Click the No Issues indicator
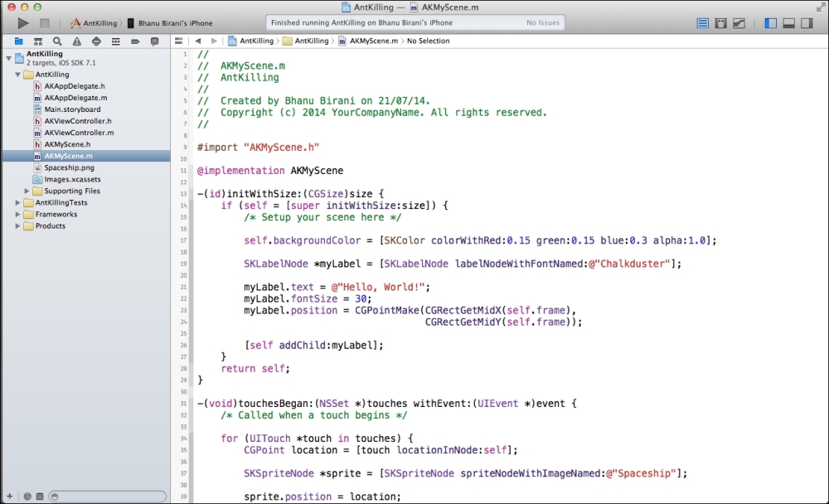 click(542, 22)
